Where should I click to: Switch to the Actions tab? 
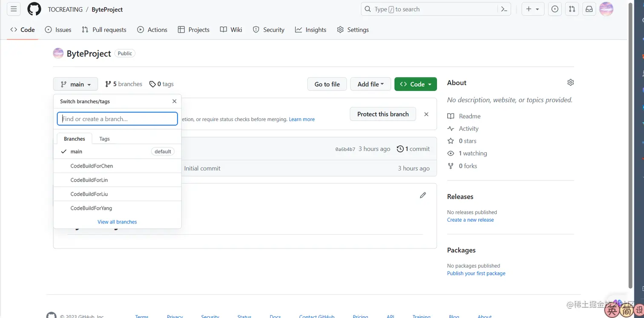pos(152,29)
